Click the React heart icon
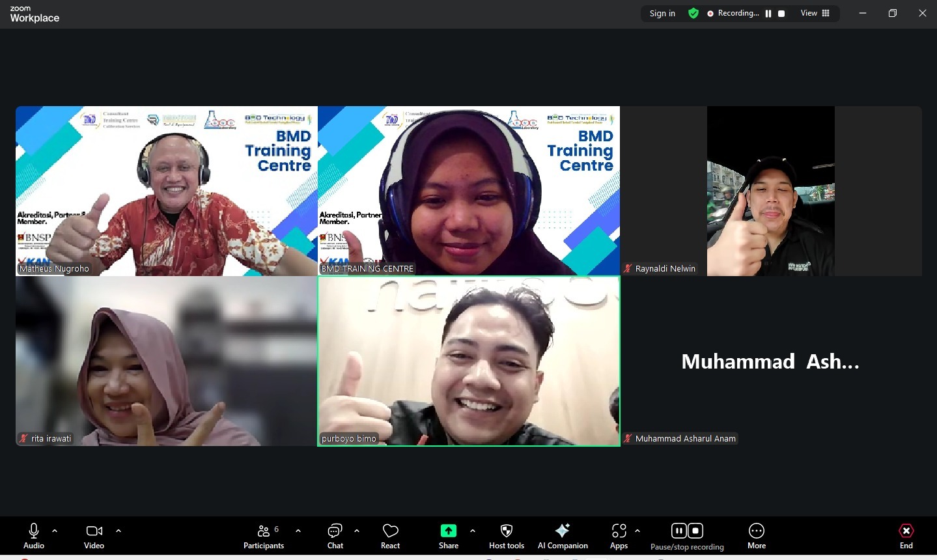This screenshot has height=560, width=937. point(390,536)
